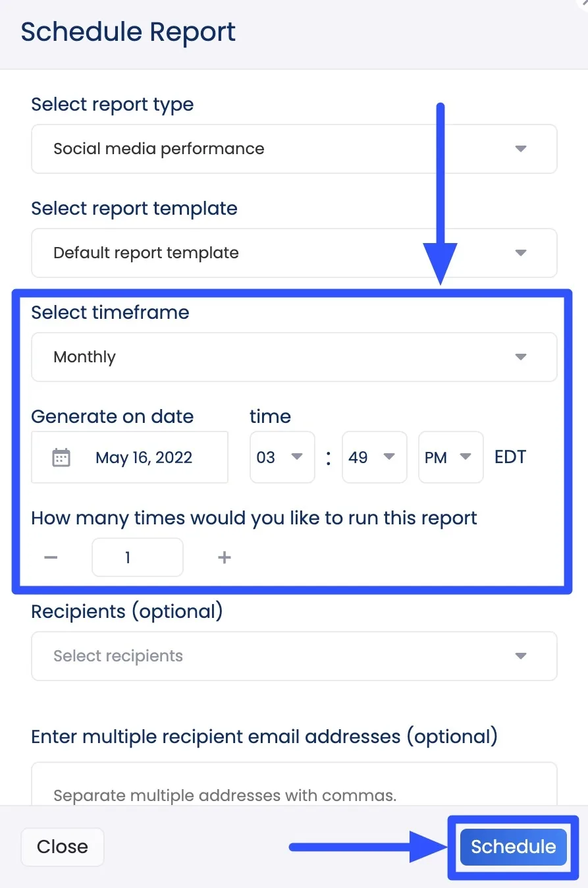Change the Monthly timeframe selection
588x888 pixels.
pyautogui.click(x=263, y=356)
